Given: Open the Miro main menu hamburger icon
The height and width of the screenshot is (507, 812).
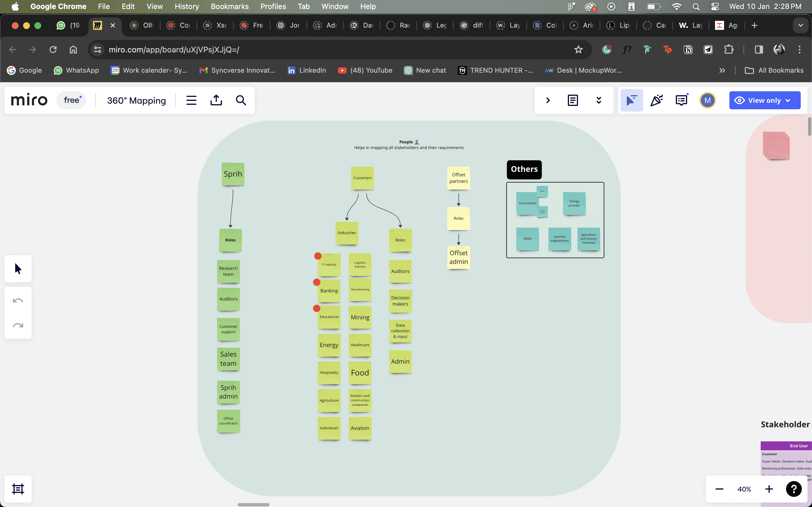Looking at the screenshot, I should pyautogui.click(x=191, y=100).
